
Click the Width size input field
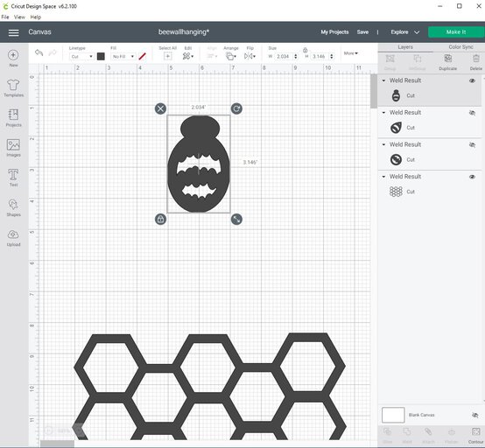(x=283, y=56)
